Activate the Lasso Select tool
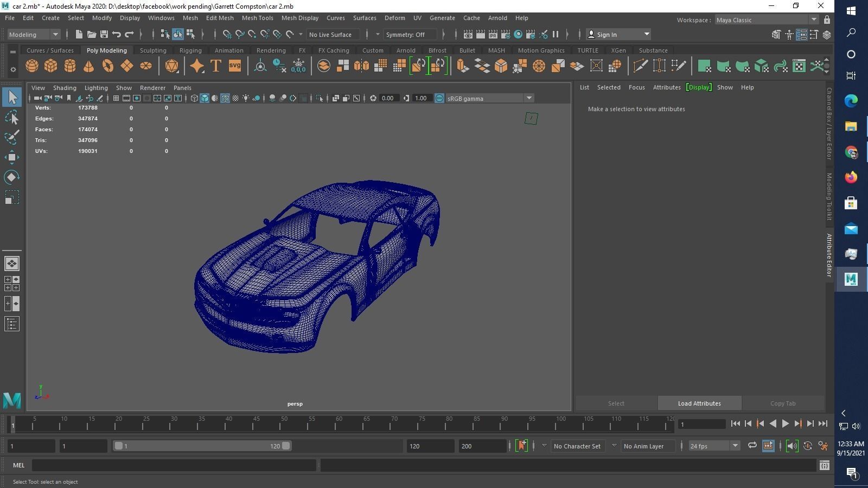The height and width of the screenshot is (488, 868). 12,117
